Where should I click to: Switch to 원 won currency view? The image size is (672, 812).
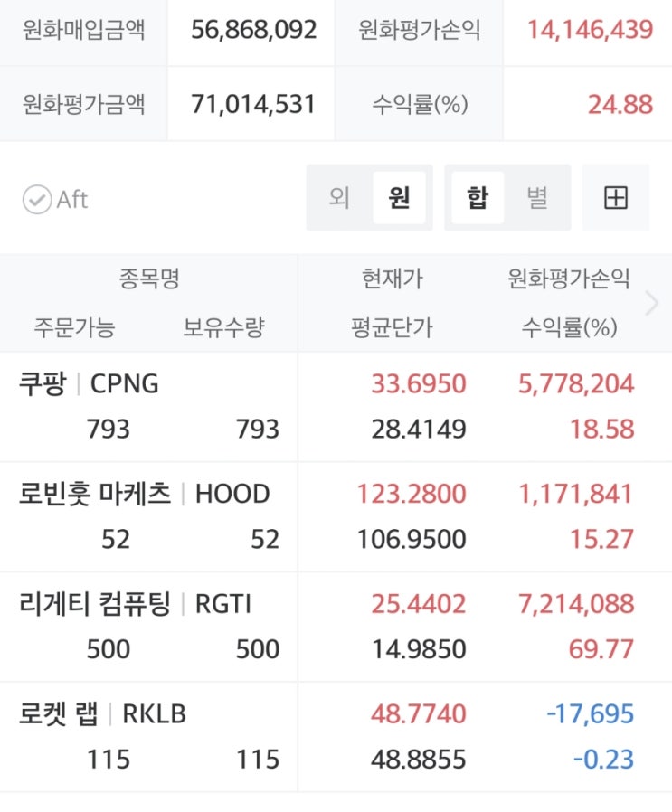(x=399, y=197)
